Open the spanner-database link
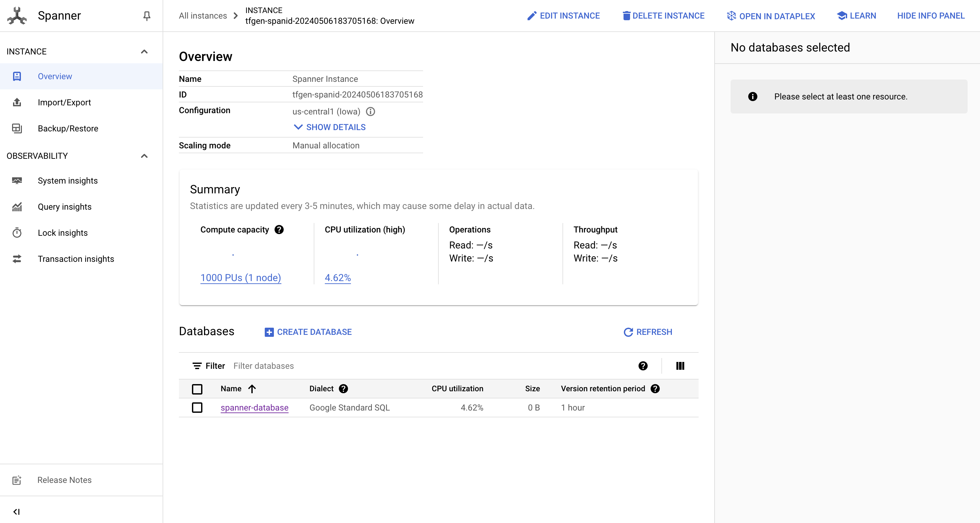This screenshot has width=980, height=523. (x=254, y=408)
